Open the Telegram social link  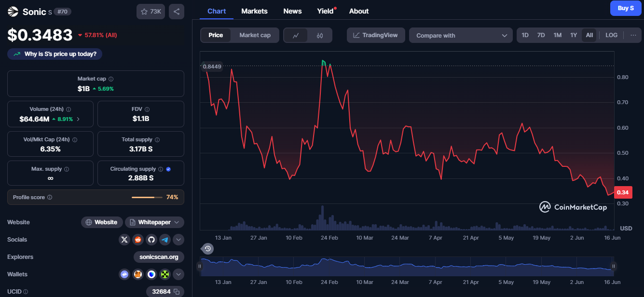[165, 240]
